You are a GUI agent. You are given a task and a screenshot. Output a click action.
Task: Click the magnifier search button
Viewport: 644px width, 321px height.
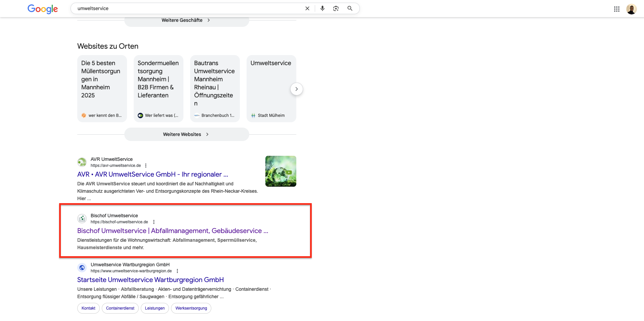350,8
